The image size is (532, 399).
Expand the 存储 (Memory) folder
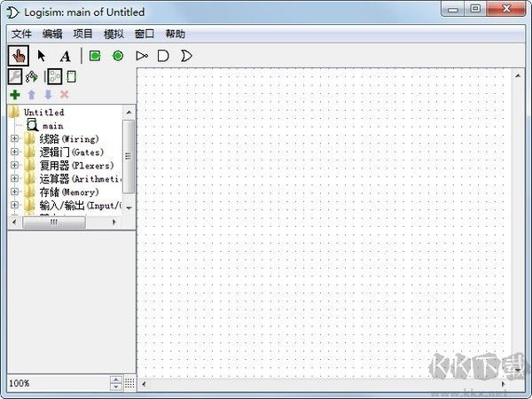[x=14, y=192]
